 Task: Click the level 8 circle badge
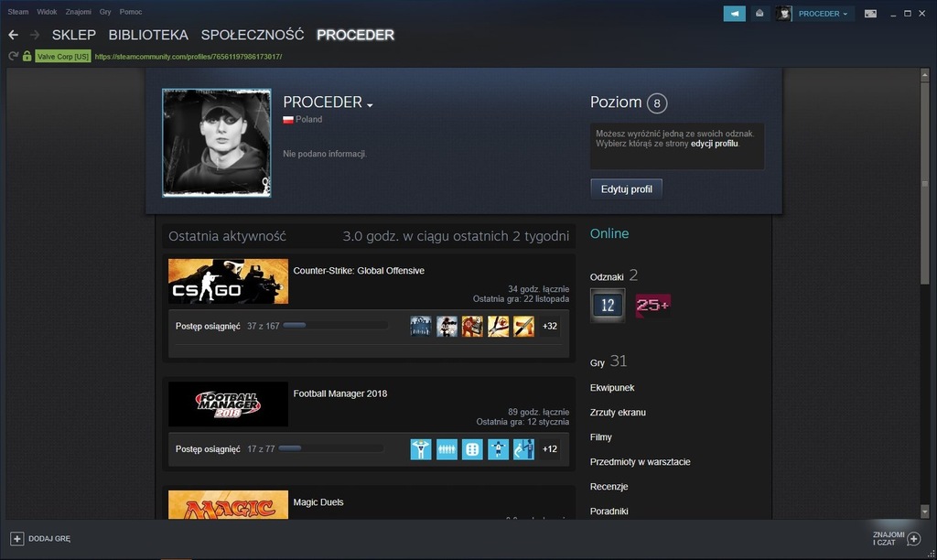657,103
